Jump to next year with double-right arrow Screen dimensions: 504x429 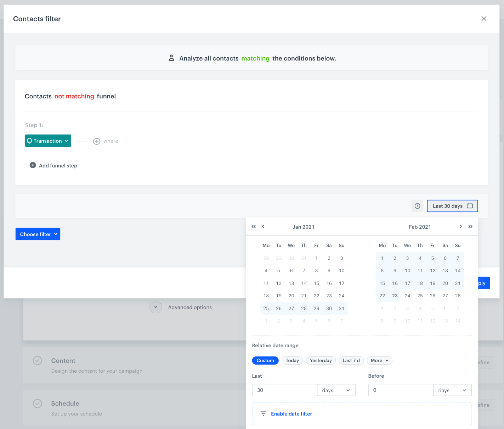[470, 227]
